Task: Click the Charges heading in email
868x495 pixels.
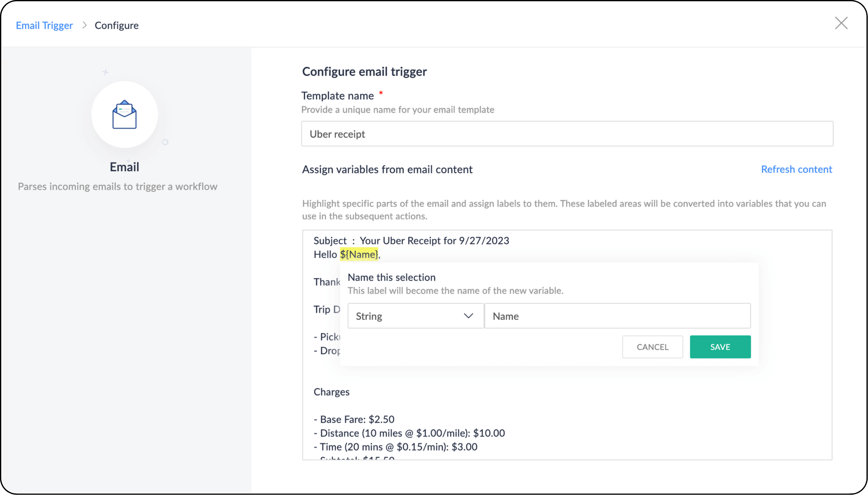Action: point(331,392)
